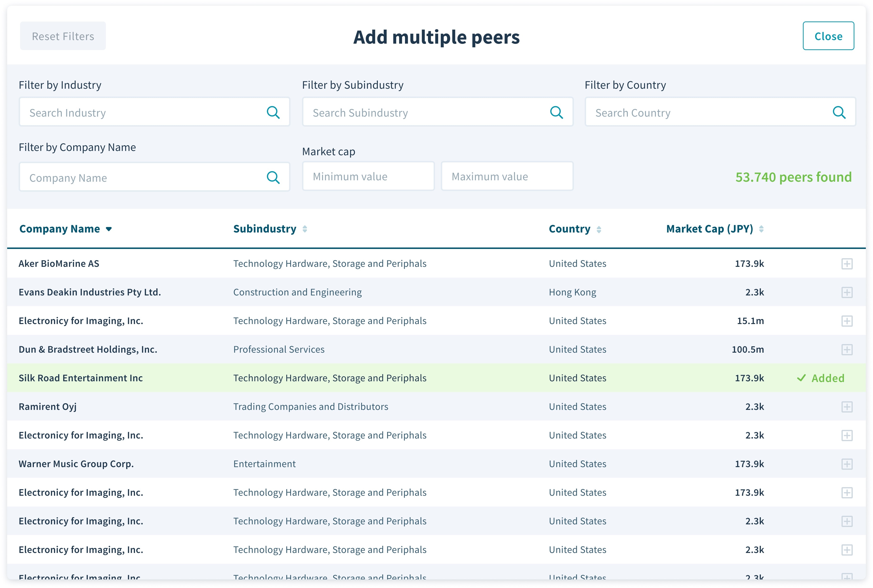Click the Company Name search magnifier icon

273,177
